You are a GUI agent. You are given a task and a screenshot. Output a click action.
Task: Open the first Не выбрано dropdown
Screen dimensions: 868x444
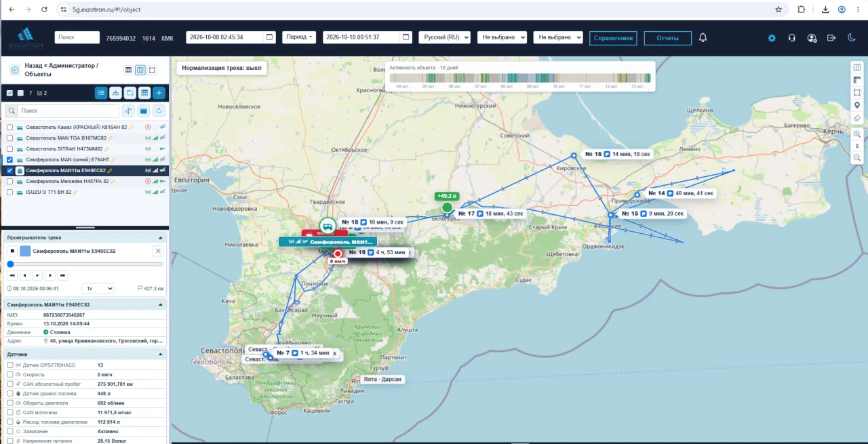pyautogui.click(x=502, y=37)
